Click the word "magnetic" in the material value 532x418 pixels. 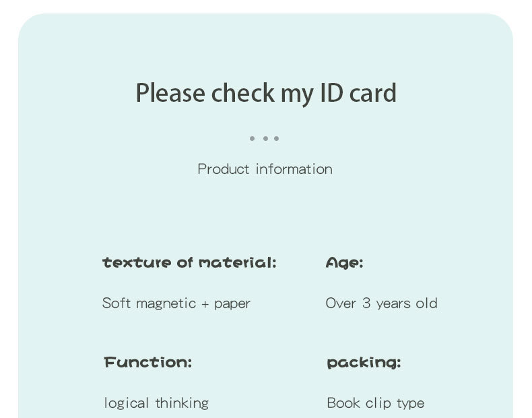click(166, 303)
